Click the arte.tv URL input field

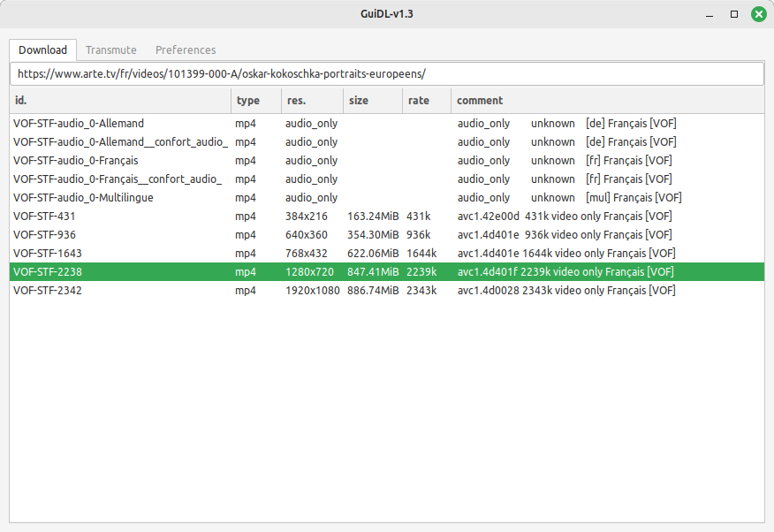coord(386,74)
